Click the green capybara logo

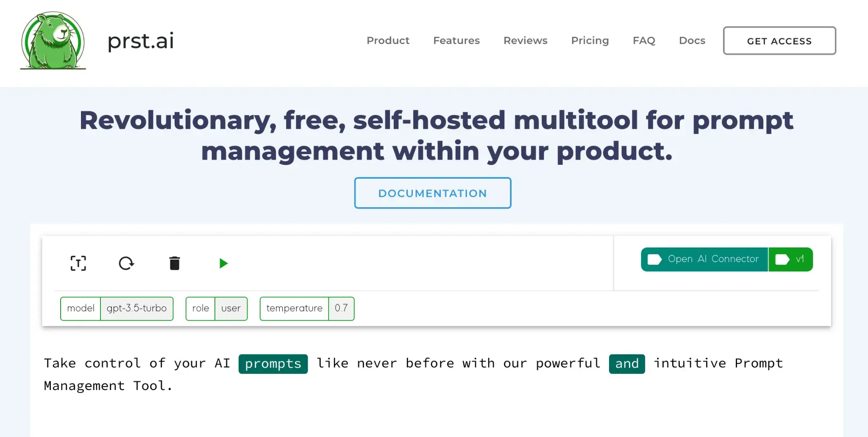pyautogui.click(x=53, y=41)
